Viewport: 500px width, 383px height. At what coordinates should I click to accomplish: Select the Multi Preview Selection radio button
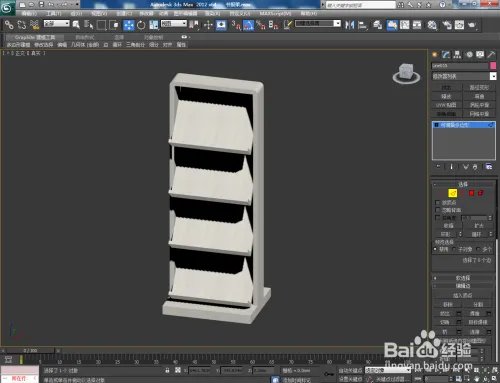pos(478,249)
